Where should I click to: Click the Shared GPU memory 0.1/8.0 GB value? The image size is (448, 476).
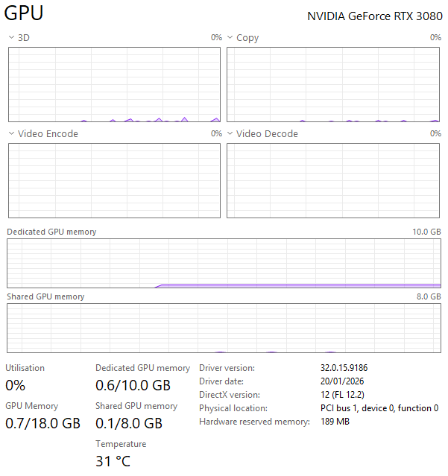pyautogui.click(x=129, y=423)
